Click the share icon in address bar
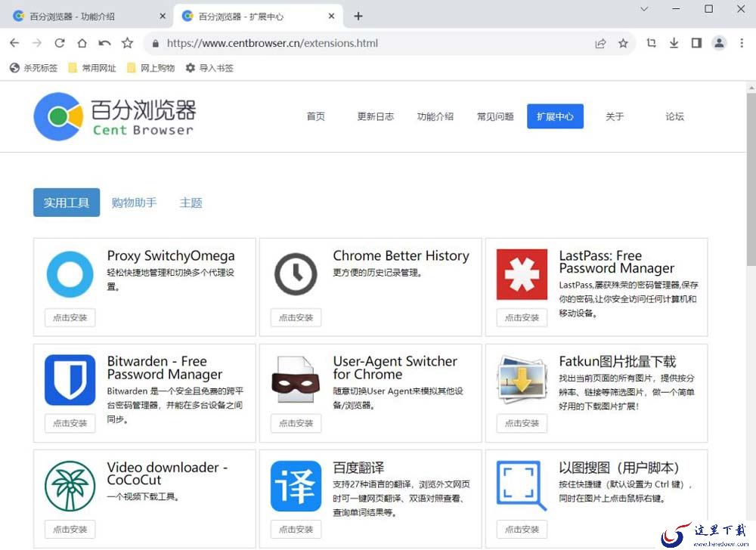756x550 pixels. click(x=600, y=44)
